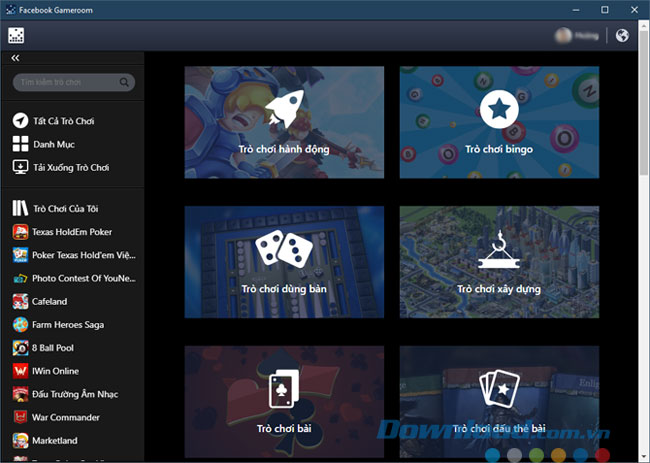Open Trò chơi hành động category tile
Image resolution: width=650 pixels, height=463 pixels.
[x=284, y=122]
